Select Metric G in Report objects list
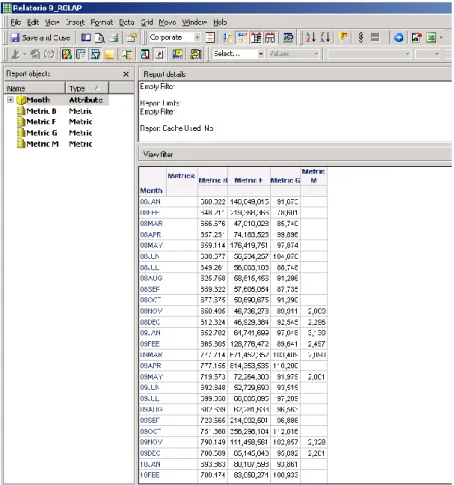The image size is (454, 485). tap(42, 133)
